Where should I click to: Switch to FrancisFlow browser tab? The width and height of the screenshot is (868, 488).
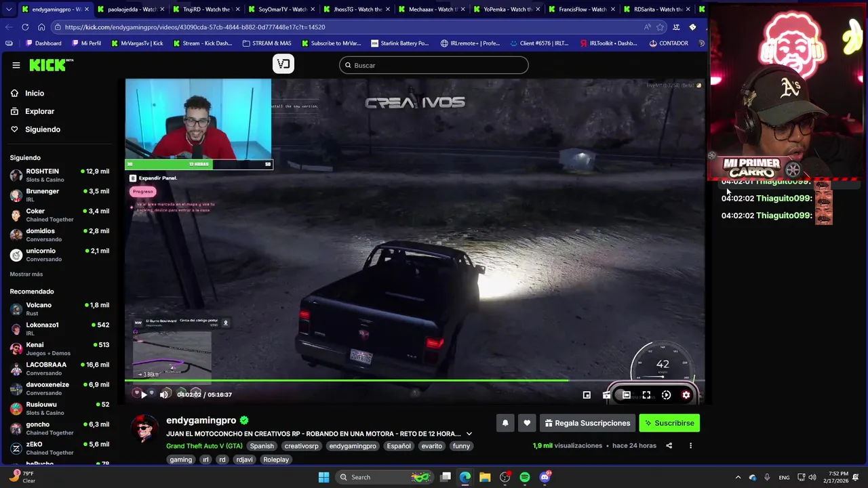[x=582, y=9]
